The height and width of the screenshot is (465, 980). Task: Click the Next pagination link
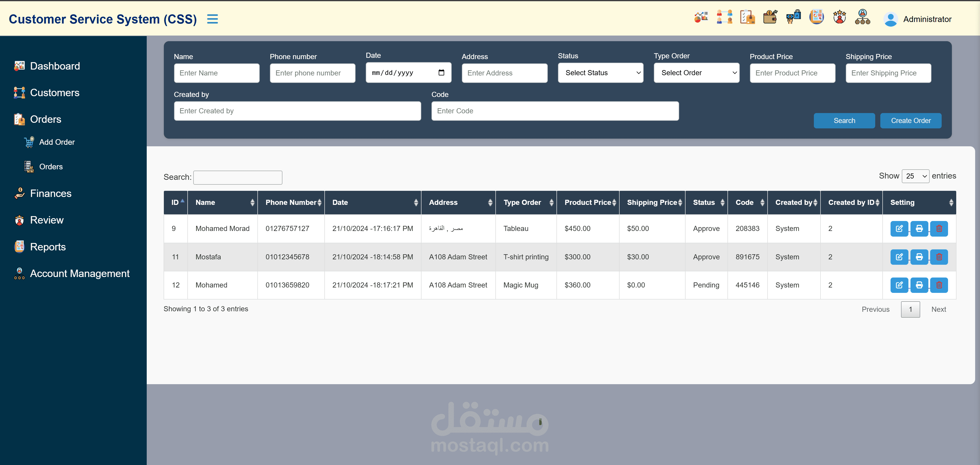[x=939, y=309]
